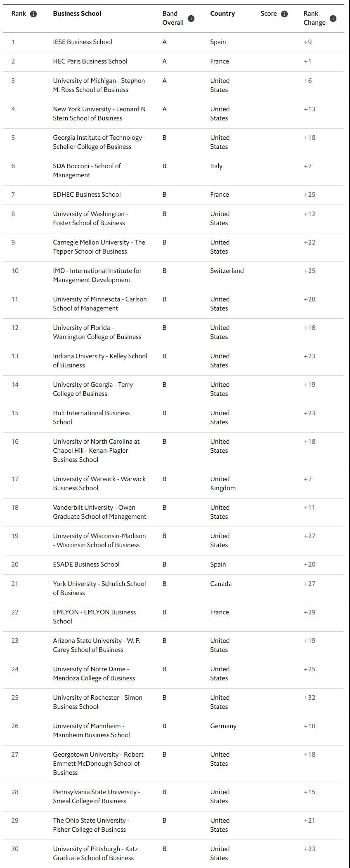Click York University Schulich School of Business
This screenshot has height=868, width=350.
pyautogui.click(x=99, y=588)
